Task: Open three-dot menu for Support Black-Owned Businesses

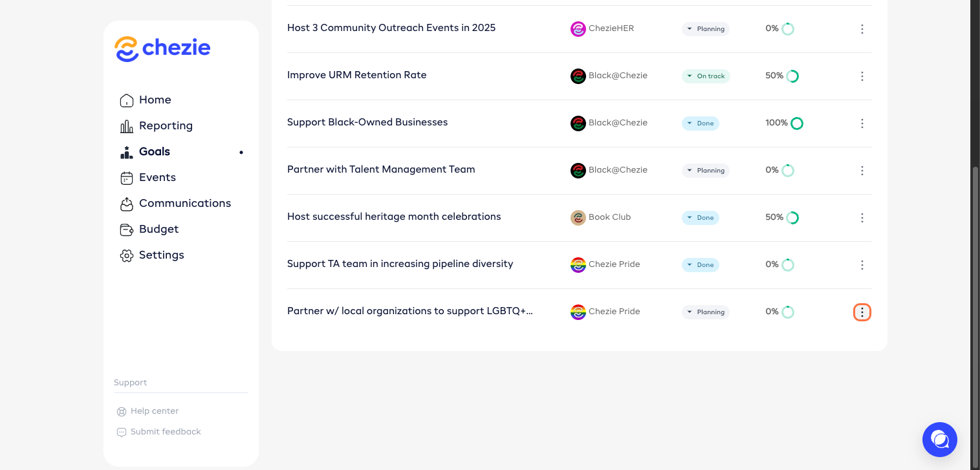Action: point(862,123)
